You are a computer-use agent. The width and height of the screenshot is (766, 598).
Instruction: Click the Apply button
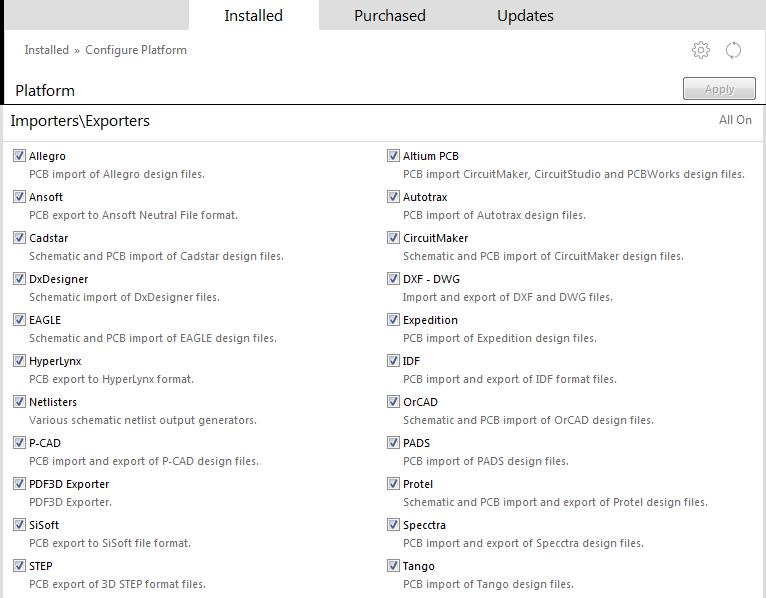pos(719,89)
